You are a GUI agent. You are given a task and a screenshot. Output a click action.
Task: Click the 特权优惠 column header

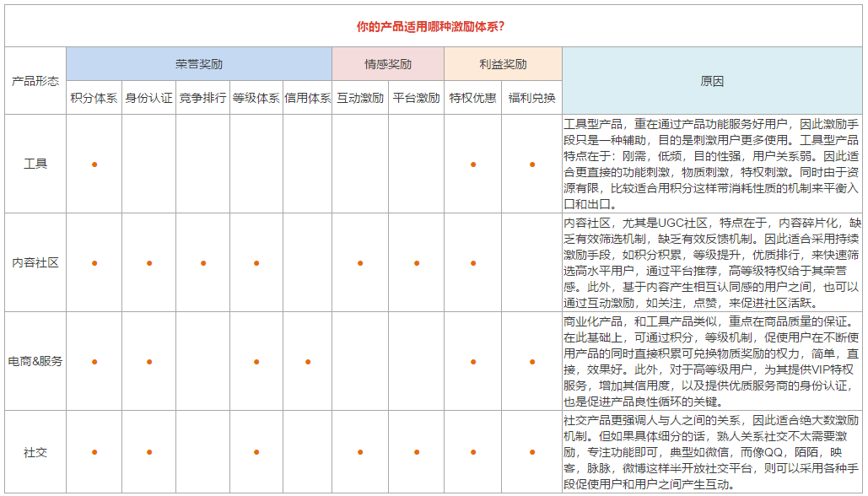472,98
